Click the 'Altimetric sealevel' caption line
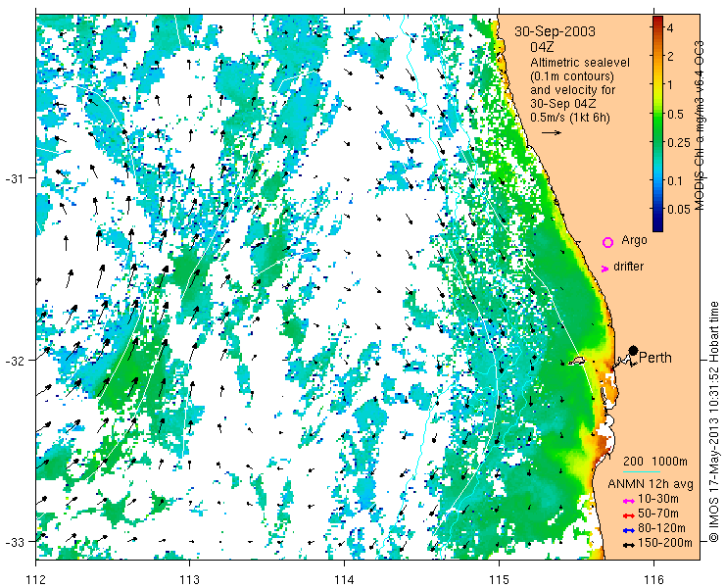The height and width of the screenshot is (588, 725). pyautogui.click(x=580, y=62)
